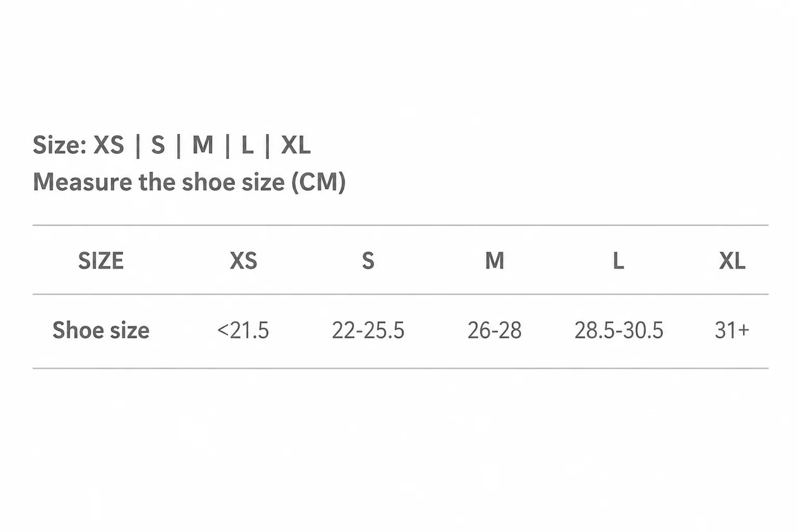
Task: Select the 26-28 shoe size cell
Action: 495,330
